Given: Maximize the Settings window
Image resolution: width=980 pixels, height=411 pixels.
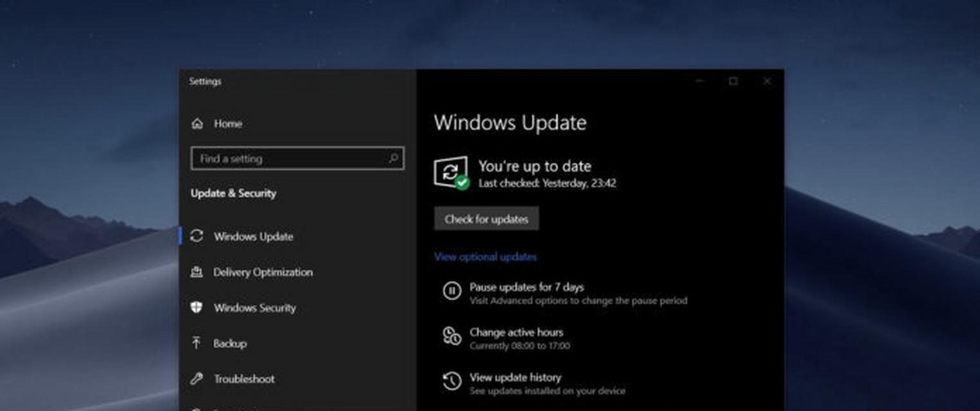Looking at the screenshot, I should (x=733, y=81).
